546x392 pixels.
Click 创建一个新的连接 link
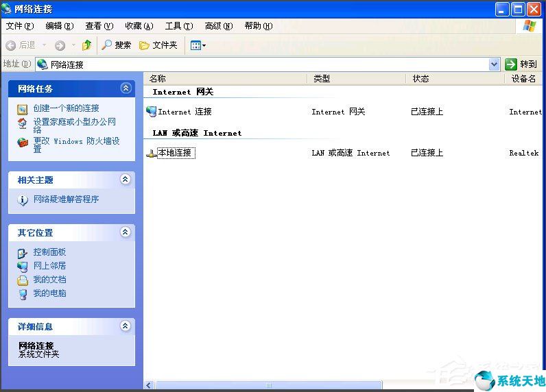[66, 108]
